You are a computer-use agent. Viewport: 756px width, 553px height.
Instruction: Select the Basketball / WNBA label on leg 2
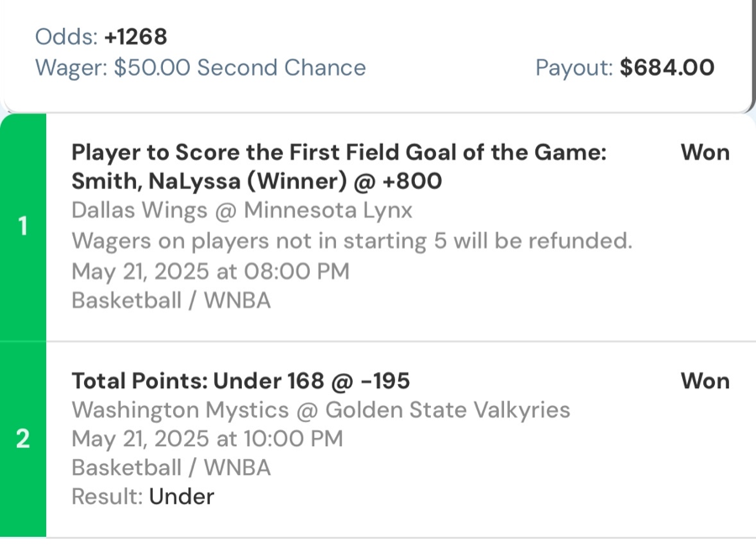pyautogui.click(x=171, y=467)
